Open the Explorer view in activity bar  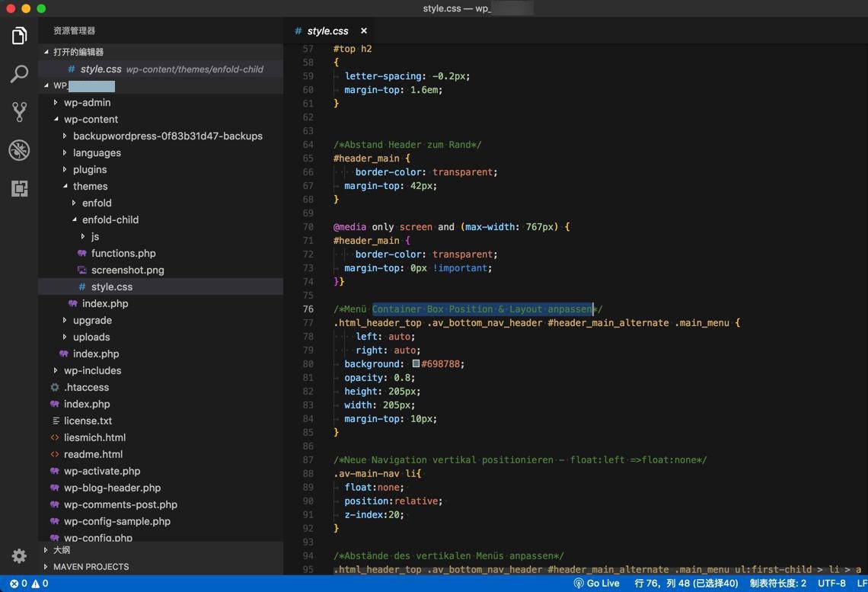[x=19, y=36]
